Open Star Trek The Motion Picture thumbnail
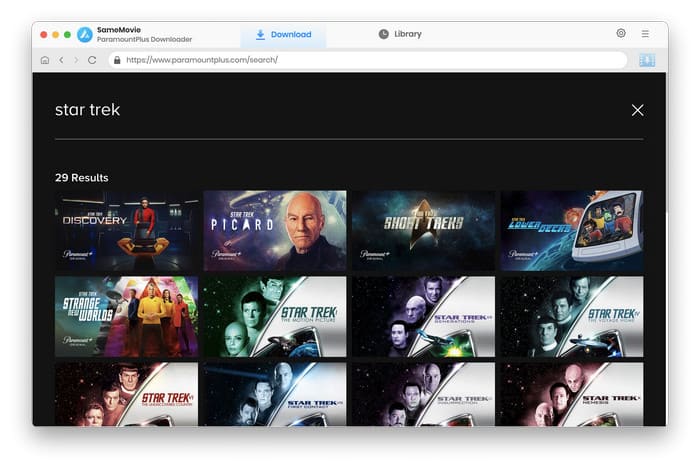700x469 pixels. pos(275,316)
